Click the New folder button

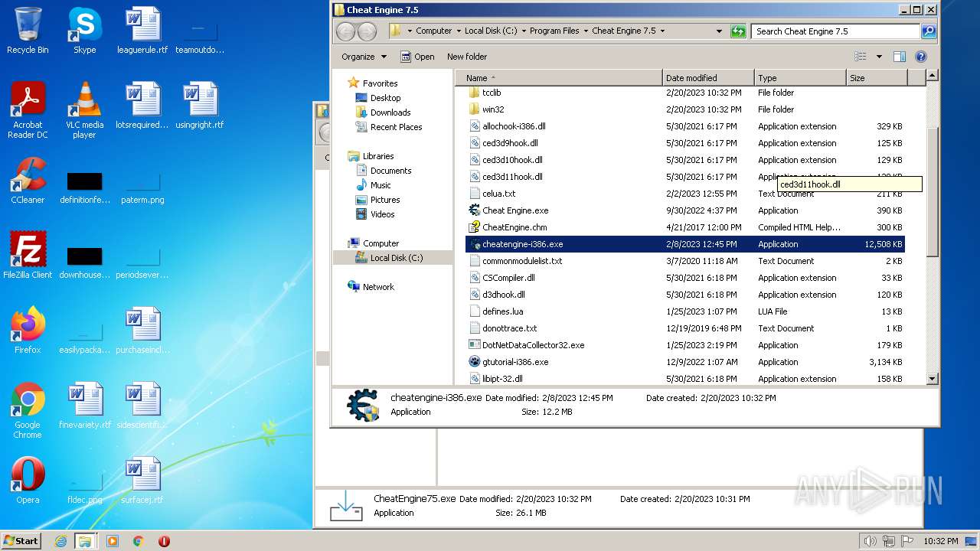point(467,57)
